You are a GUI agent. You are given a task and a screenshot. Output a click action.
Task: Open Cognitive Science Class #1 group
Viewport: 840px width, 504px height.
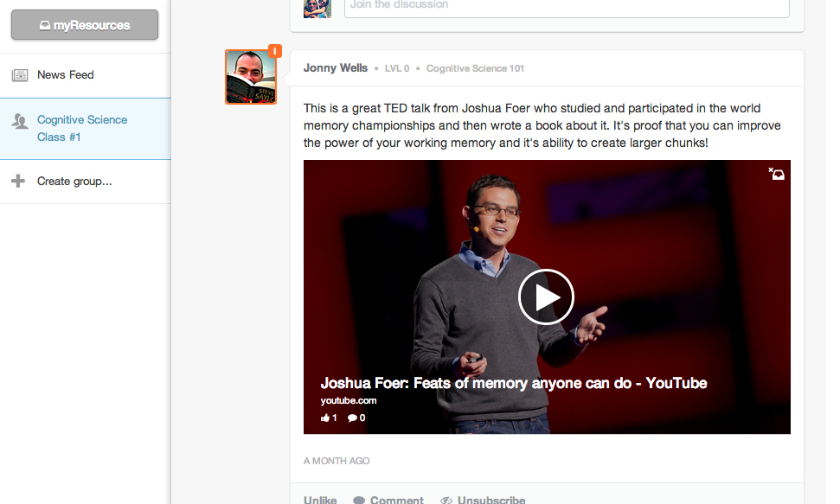85,129
